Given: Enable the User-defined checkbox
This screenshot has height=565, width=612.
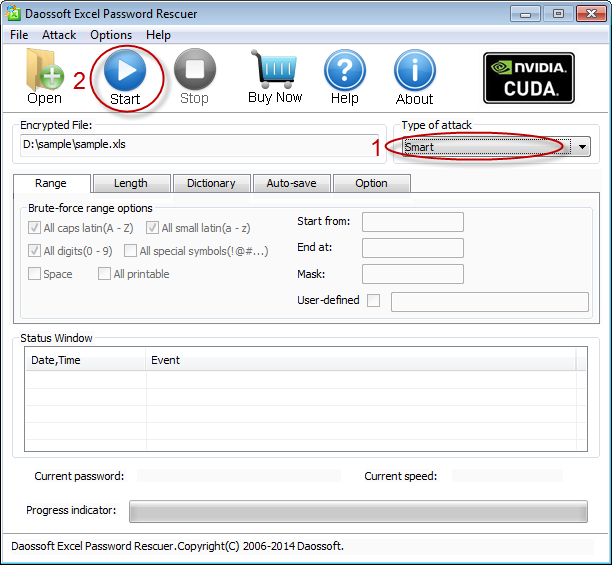Looking at the screenshot, I should pos(374,300).
